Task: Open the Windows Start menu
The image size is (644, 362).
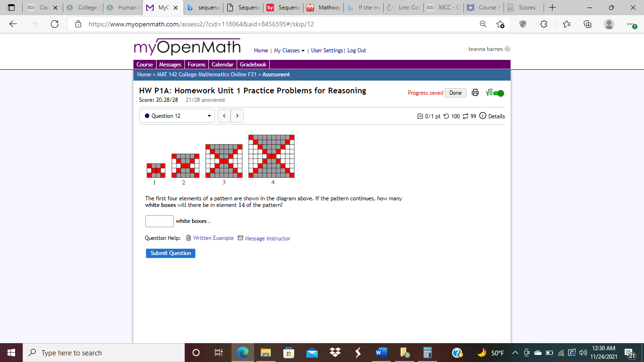Action: (11, 353)
